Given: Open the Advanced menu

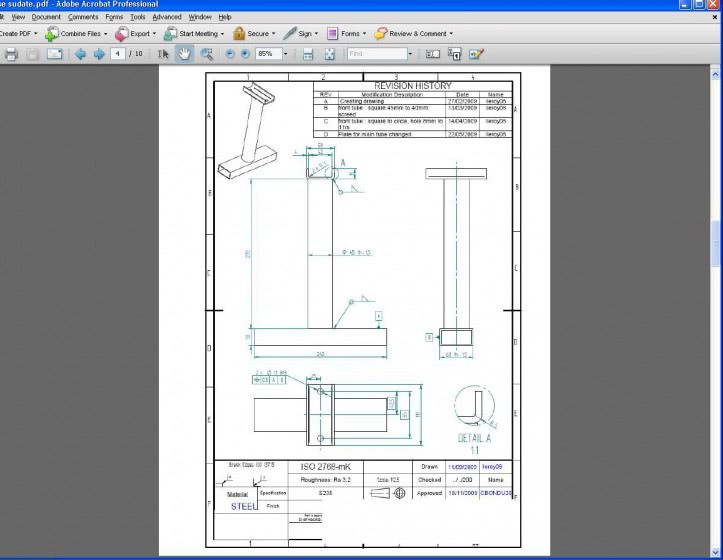Looking at the screenshot, I should (x=167, y=17).
